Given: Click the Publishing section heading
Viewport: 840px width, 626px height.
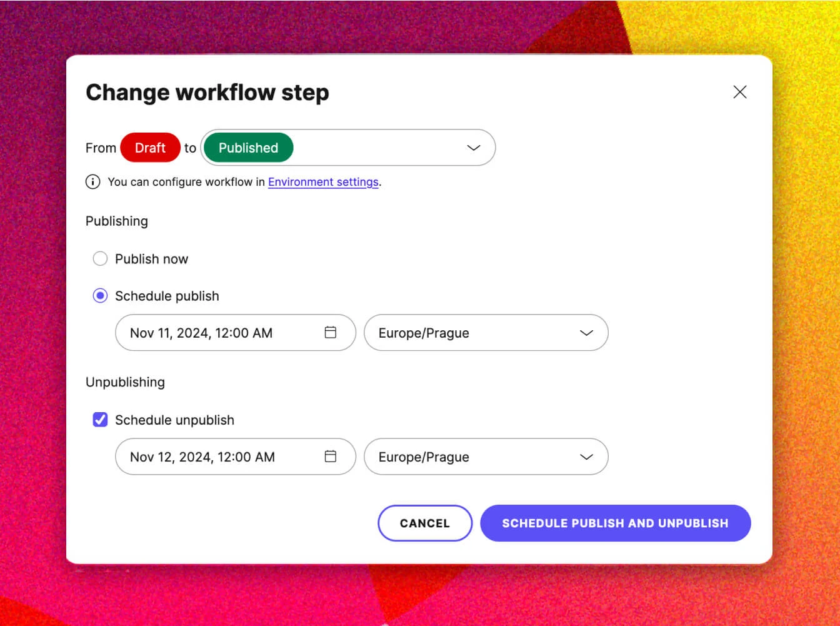Looking at the screenshot, I should [x=116, y=221].
